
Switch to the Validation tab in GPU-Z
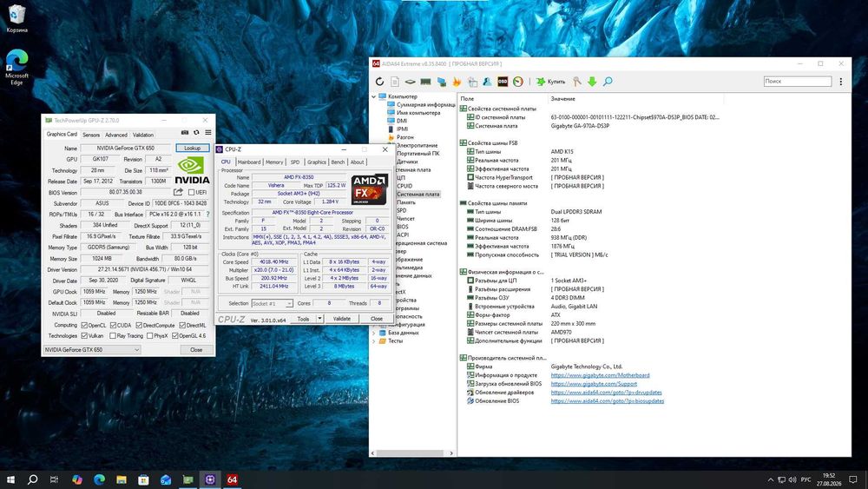pos(143,135)
